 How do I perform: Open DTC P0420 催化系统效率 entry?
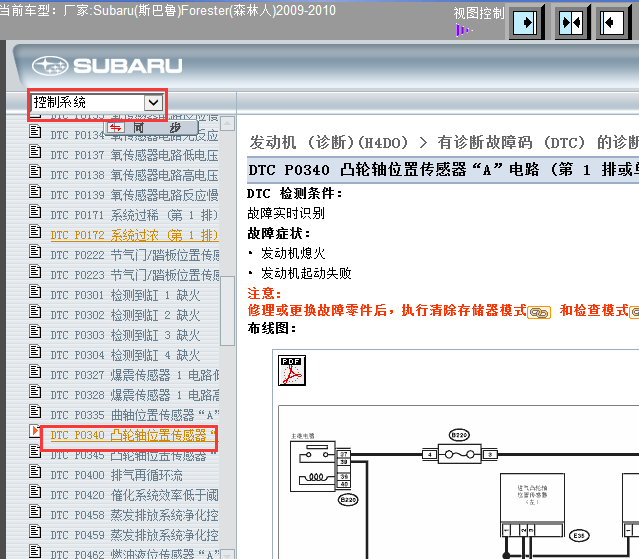click(x=134, y=495)
